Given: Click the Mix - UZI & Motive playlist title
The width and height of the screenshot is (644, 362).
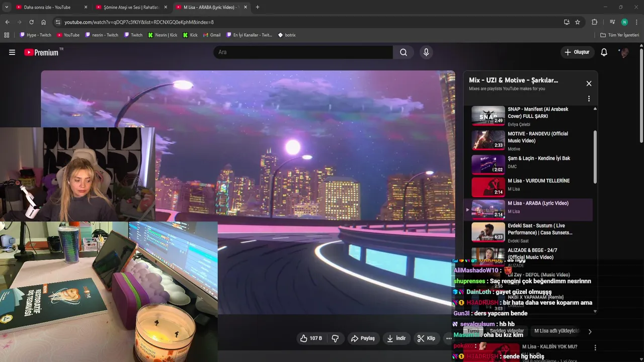Looking at the screenshot, I should coord(513,80).
